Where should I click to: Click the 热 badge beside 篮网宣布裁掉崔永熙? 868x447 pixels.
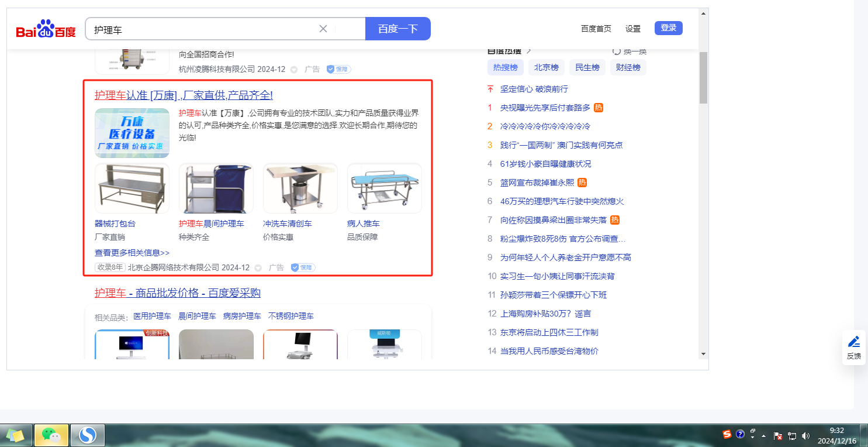pyautogui.click(x=582, y=183)
